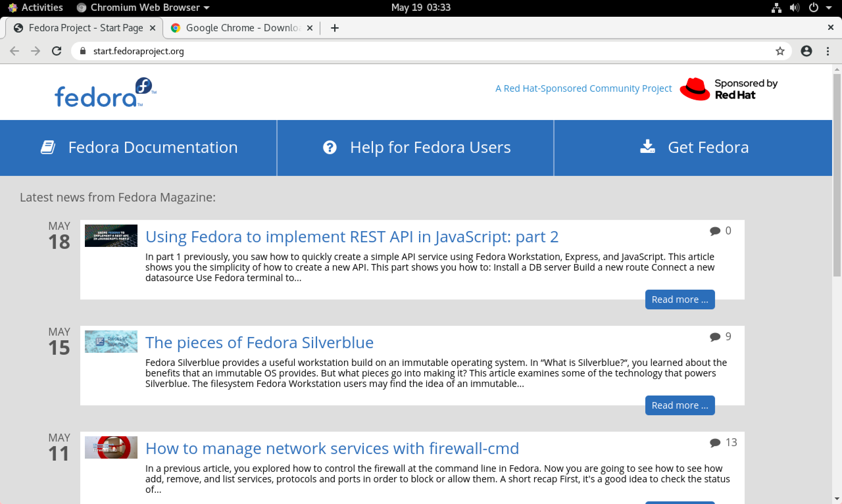Open the Chromium three-dot menu

[828, 51]
